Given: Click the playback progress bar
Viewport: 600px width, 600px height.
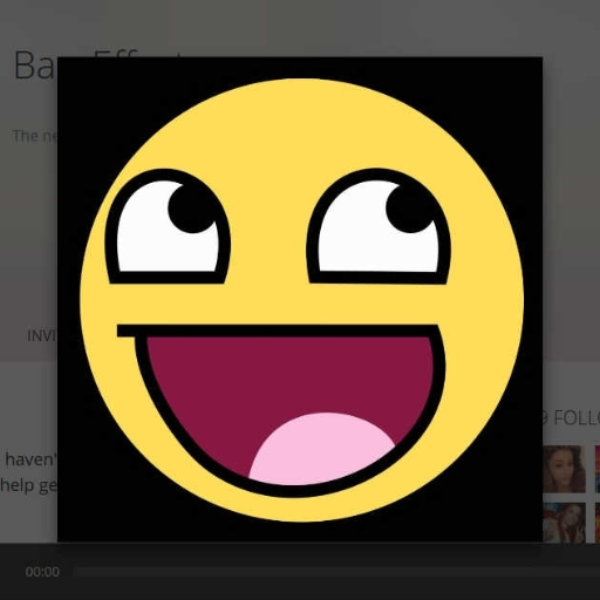Looking at the screenshot, I should pos(337,572).
